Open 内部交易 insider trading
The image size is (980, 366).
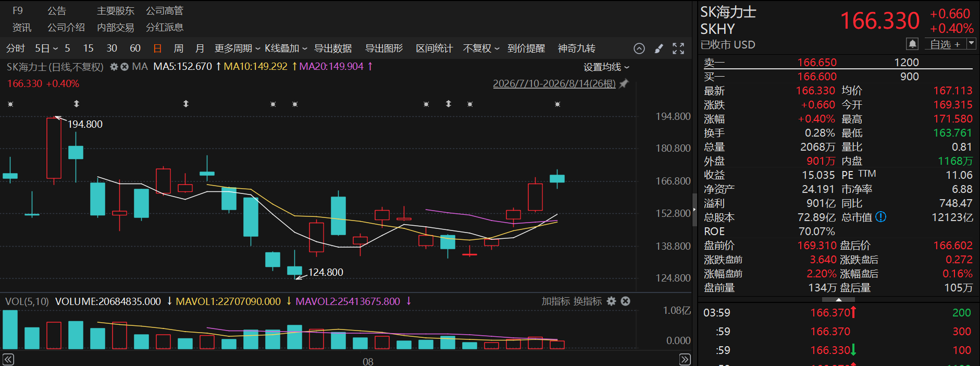point(116,27)
